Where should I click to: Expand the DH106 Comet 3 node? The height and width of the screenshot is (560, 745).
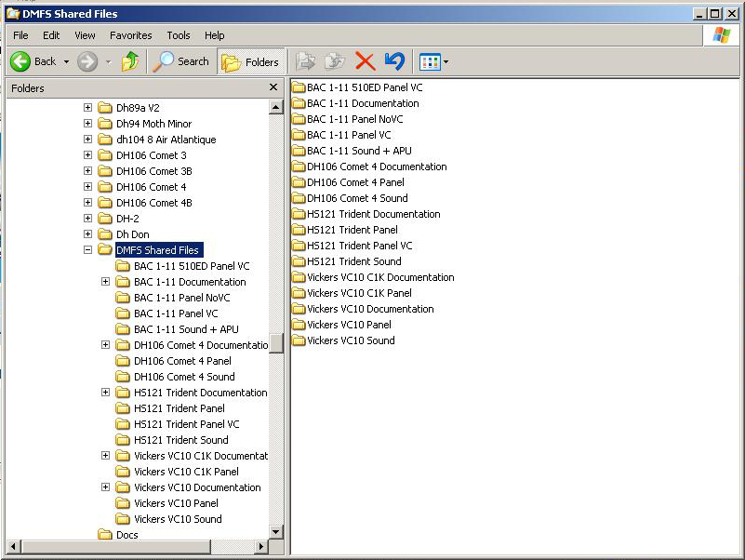[x=88, y=155]
